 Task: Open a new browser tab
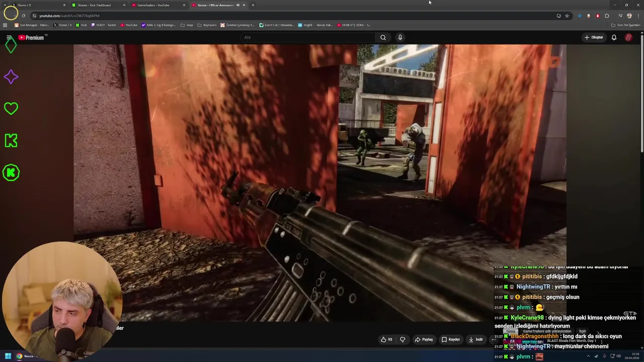click(x=253, y=5)
